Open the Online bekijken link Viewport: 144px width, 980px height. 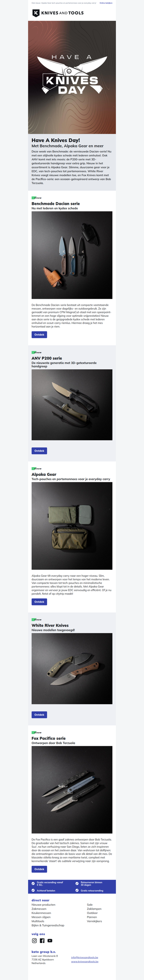point(106,3)
